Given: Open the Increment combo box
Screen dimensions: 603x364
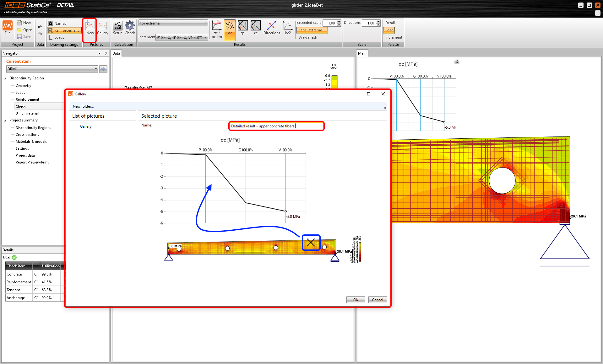Looking at the screenshot, I should click(182, 37).
